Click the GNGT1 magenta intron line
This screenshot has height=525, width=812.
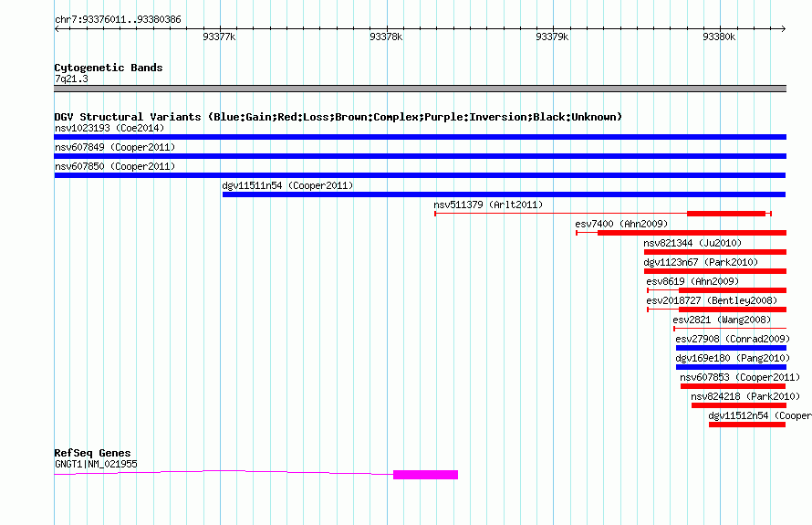224,472
